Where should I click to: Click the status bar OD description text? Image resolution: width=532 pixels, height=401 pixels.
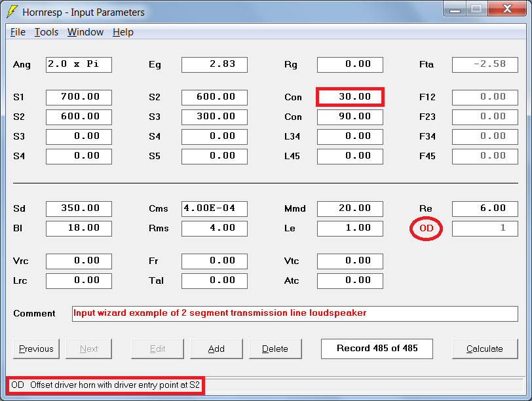(x=105, y=385)
